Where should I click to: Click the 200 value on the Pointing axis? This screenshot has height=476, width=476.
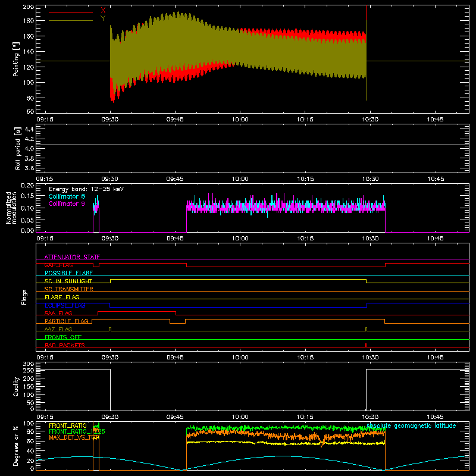click(29, 7)
